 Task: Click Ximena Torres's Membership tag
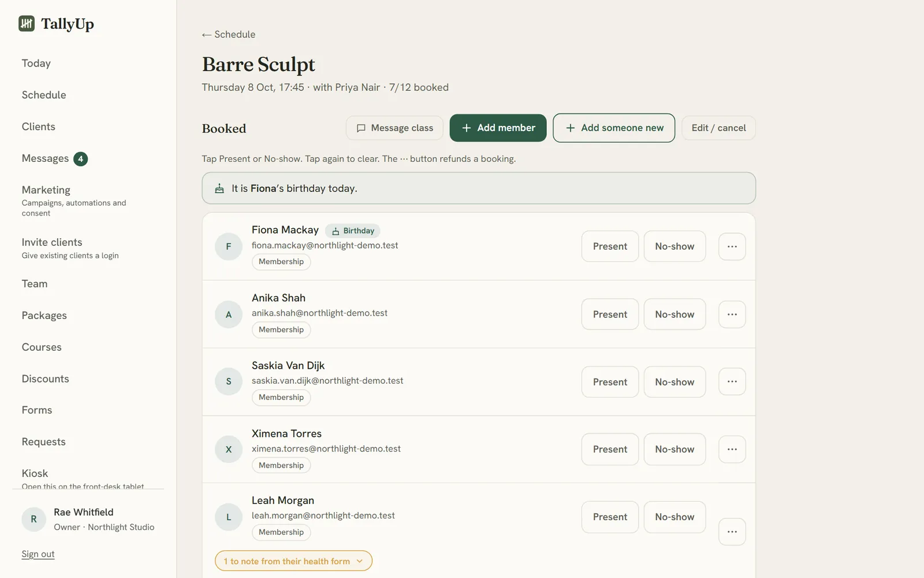[x=281, y=465]
